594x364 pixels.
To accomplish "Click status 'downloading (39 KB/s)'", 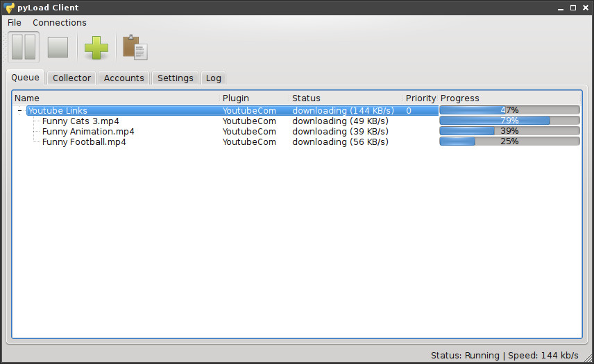I will (340, 131).
